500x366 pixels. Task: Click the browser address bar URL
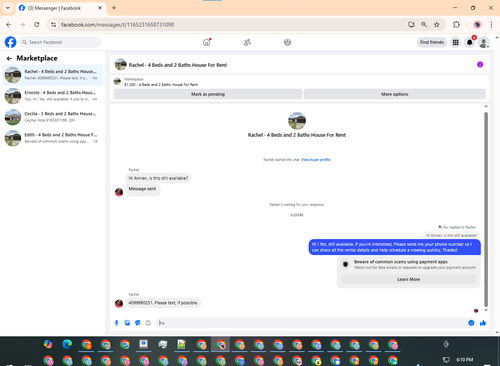[117, 25]
